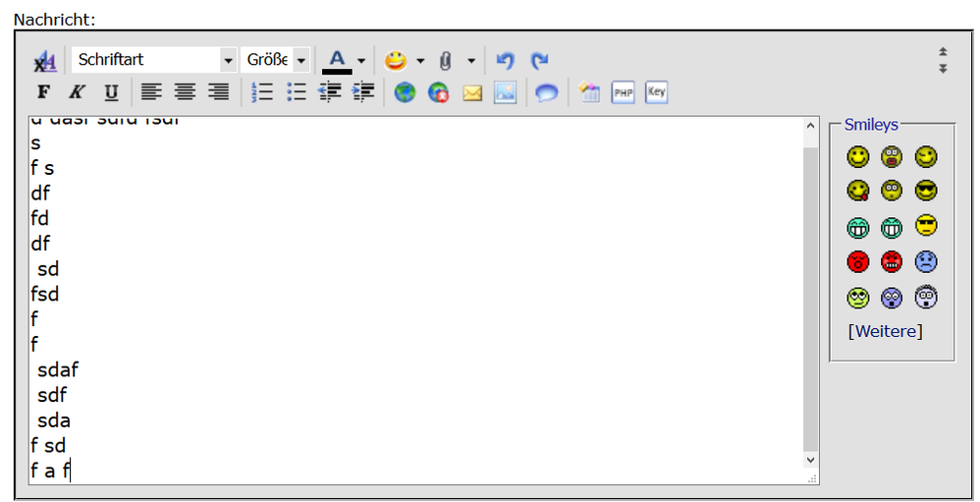Open the Größe font size dropdown
The height and width of the screenshot is (502, 980).
275,60
